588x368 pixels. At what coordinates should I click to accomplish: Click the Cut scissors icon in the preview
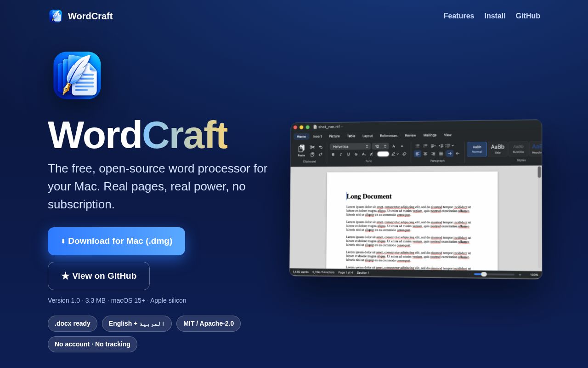click(312, 147)
